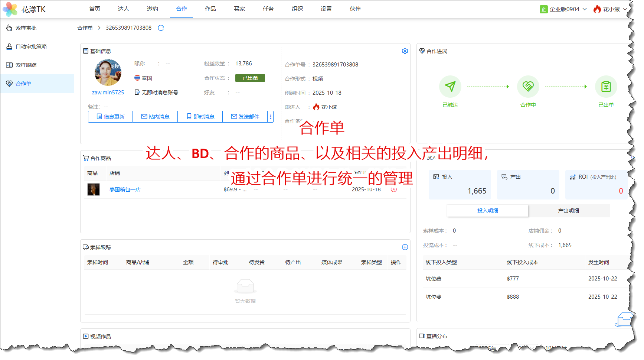Open the floating inbox icon at right

pos(624,320)
